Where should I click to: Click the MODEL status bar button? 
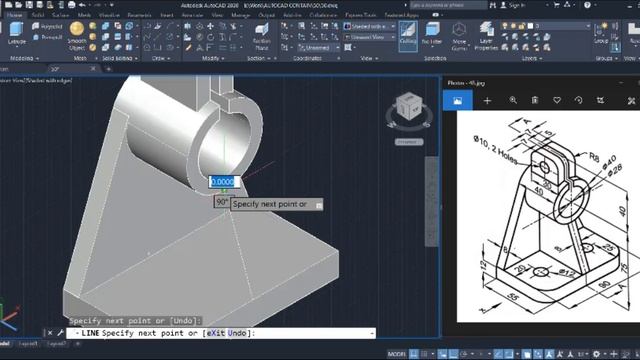click(x=397, y=354)
